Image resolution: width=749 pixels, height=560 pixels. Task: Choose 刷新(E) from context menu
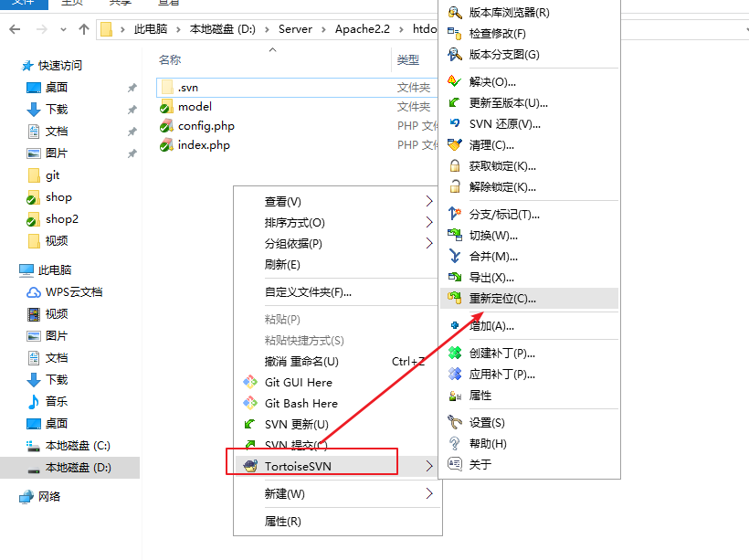pos(282,265)
